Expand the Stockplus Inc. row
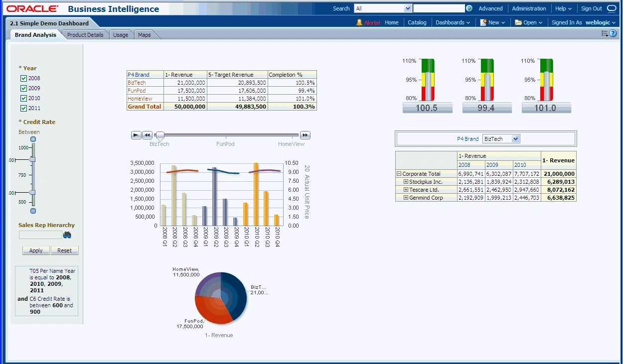 tap(406, 182)
